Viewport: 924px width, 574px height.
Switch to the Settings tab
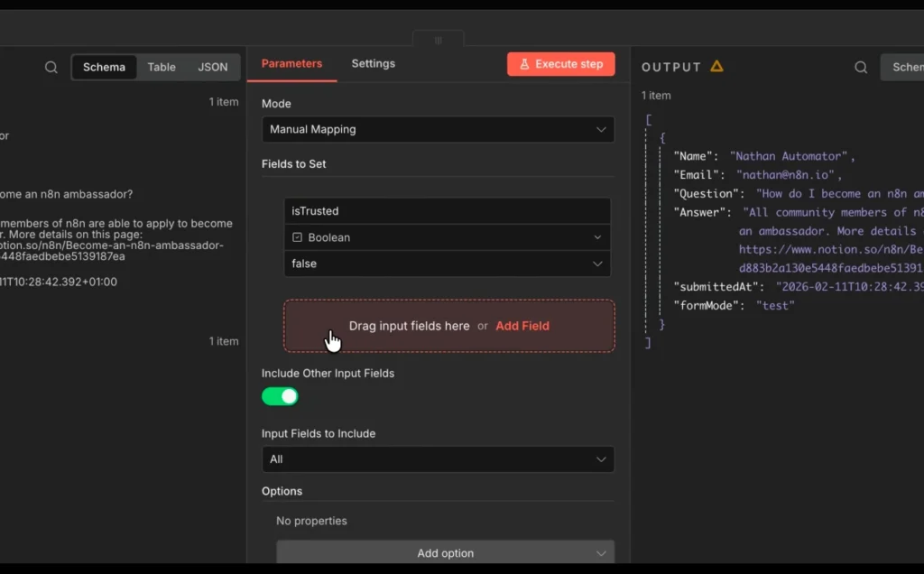pos(373,63)
